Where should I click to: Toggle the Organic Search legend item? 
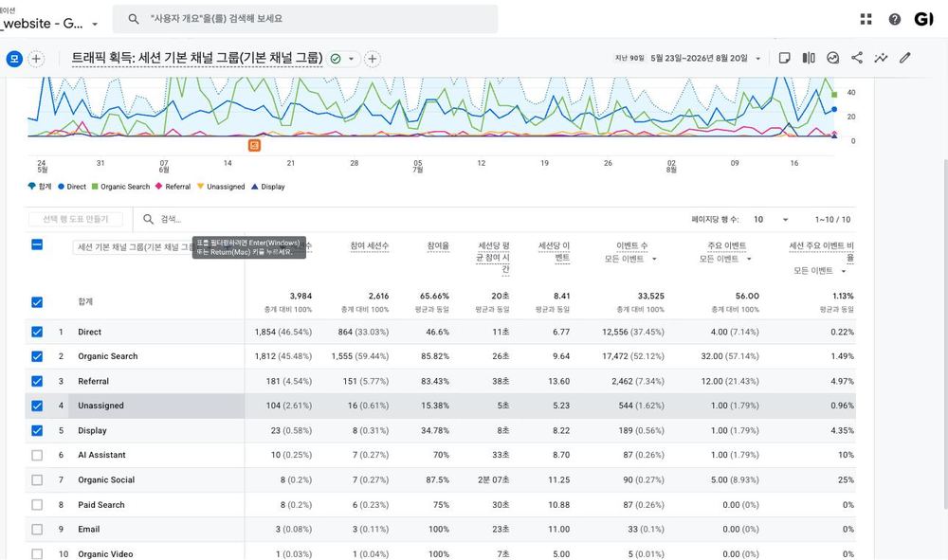pos(120,187)
